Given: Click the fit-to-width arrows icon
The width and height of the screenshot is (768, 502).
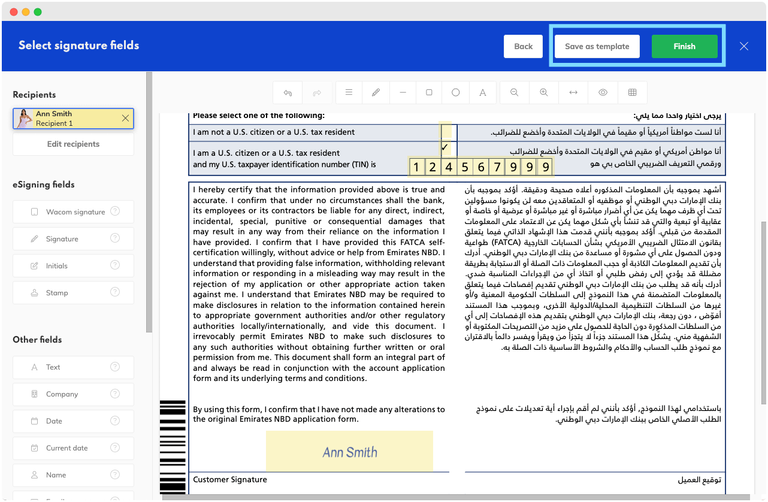Looking at the screenshot, I should coord(573,92).
